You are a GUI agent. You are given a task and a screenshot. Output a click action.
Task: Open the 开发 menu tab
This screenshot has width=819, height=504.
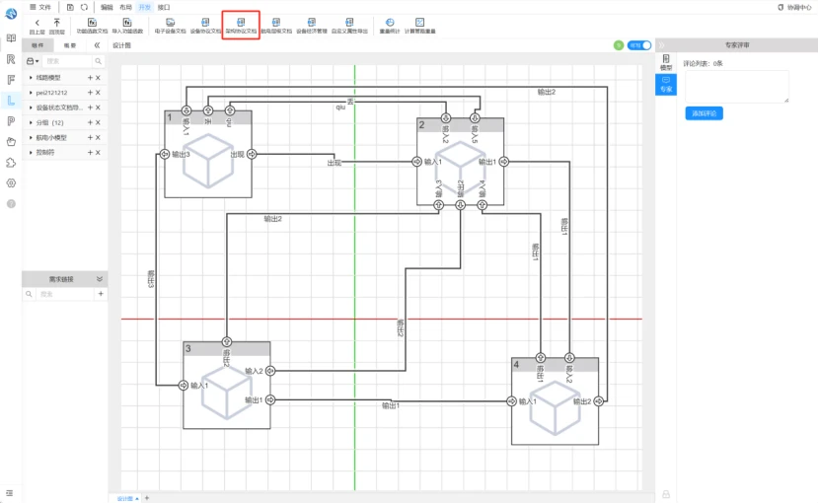[x=145, y=7]
